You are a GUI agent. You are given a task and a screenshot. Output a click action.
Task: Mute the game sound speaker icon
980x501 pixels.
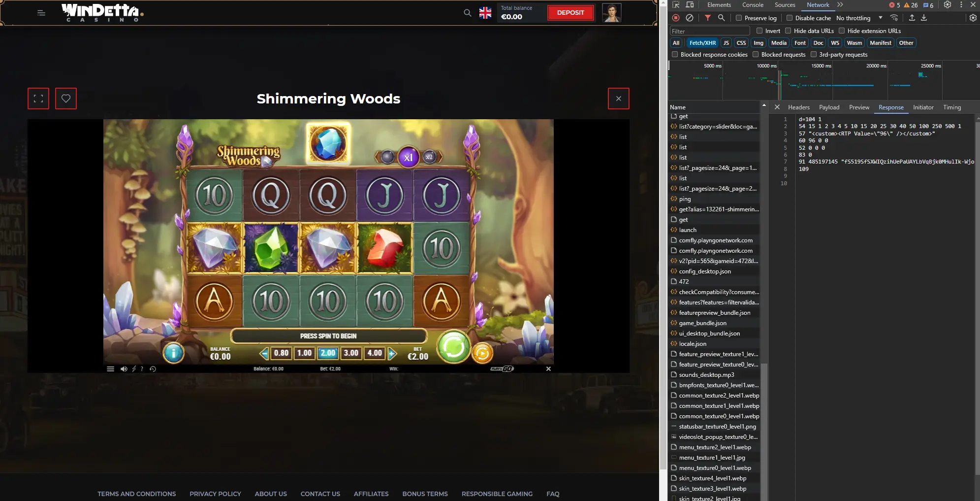[124, 369]
